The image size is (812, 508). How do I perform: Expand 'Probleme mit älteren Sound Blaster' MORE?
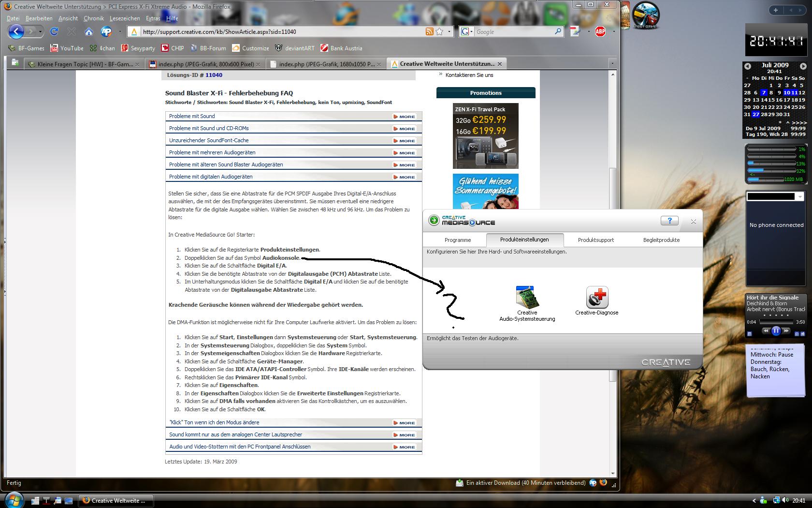404,165
